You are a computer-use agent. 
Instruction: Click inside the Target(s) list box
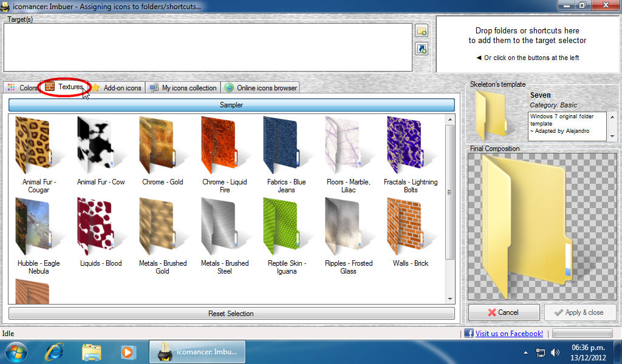[208, 47]
